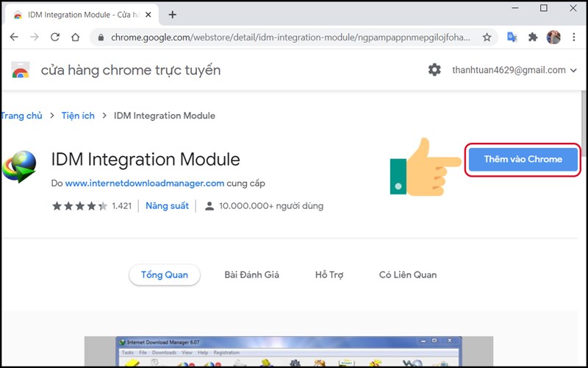Switch to the Hỗ Trợ tab
This screenshot has height=368, width=588.
[329, 275]
